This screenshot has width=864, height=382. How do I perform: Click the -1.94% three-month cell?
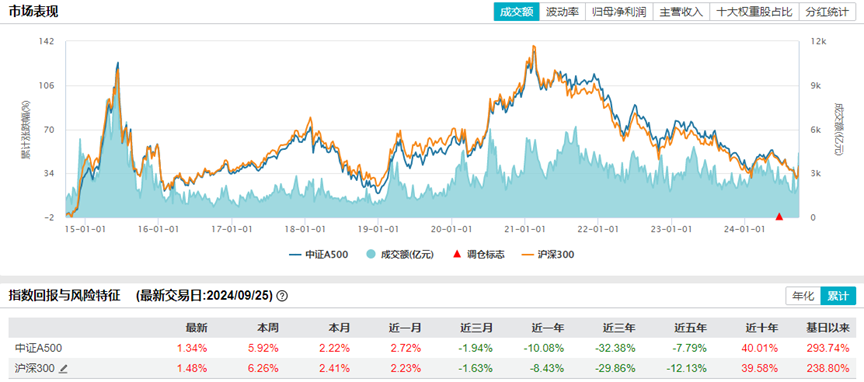[476, 348]
